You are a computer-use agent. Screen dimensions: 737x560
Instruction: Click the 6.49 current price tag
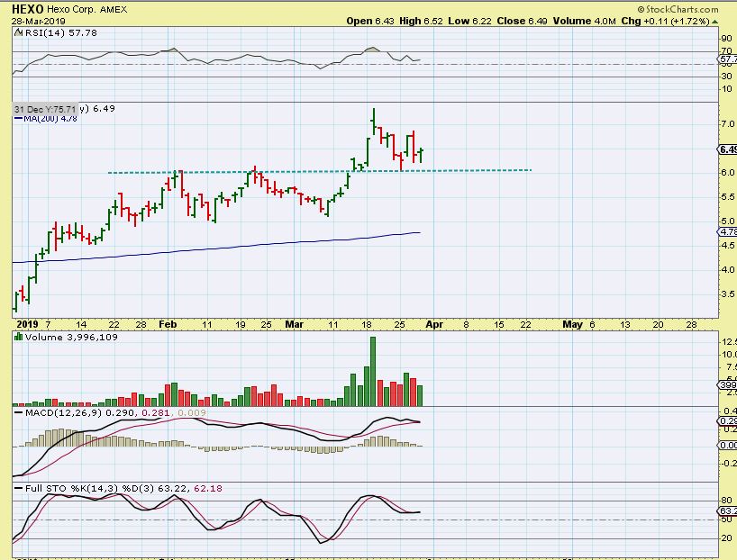728,149
